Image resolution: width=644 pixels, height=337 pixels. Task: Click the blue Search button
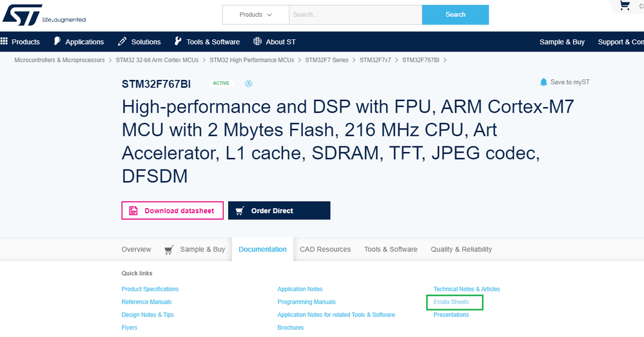point(456,15)
